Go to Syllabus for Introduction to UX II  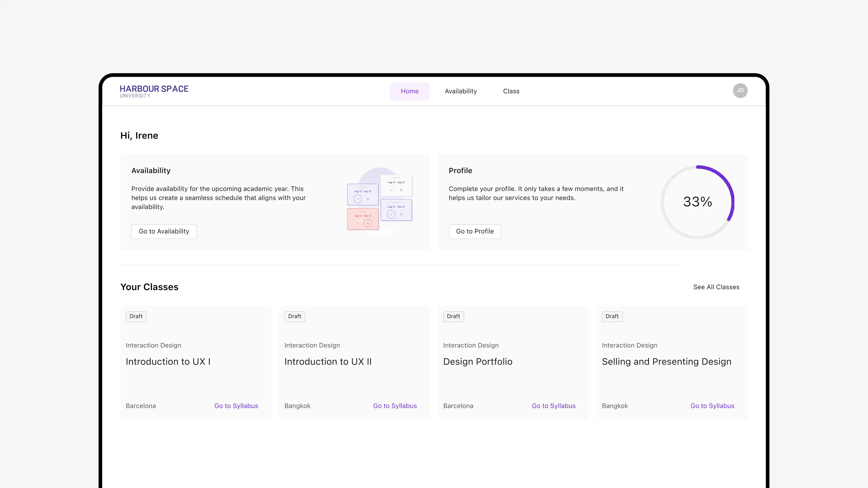tap(395, 406)
